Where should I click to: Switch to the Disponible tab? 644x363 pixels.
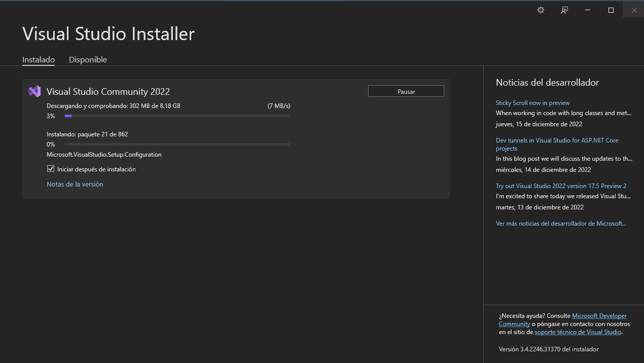click(x=88, y=59)
